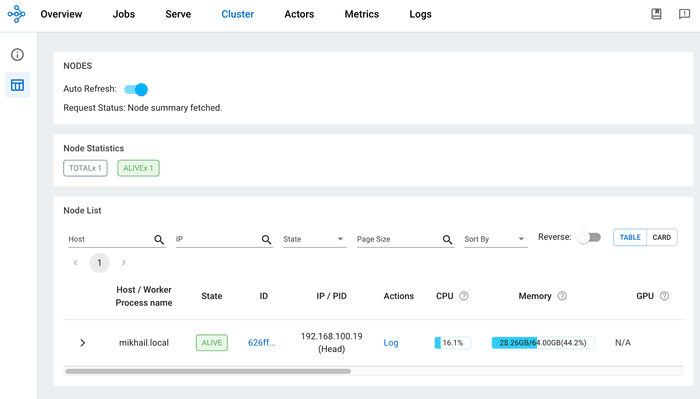The width and height of the screenshot is (700, 399).
Task: Open the State dropdown
Action: point(315,239)
